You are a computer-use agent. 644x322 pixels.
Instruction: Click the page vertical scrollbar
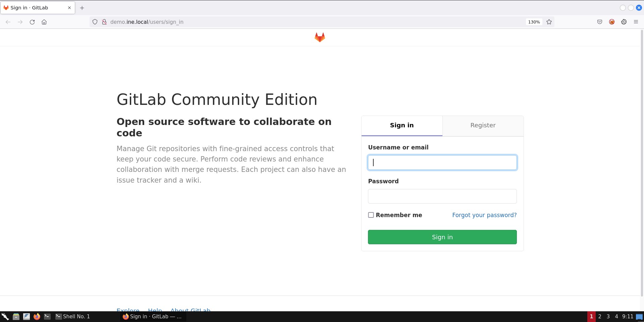click(642, 163)
